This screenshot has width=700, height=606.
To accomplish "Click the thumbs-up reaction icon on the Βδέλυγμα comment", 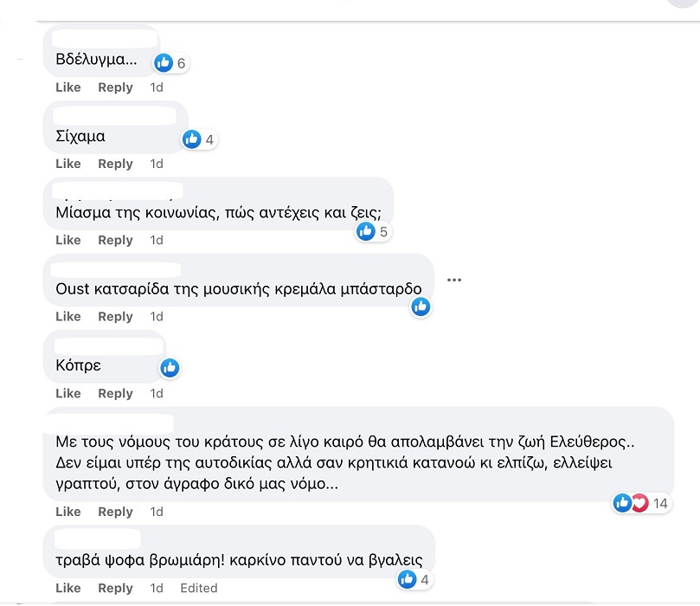I will tap(164, 62).
